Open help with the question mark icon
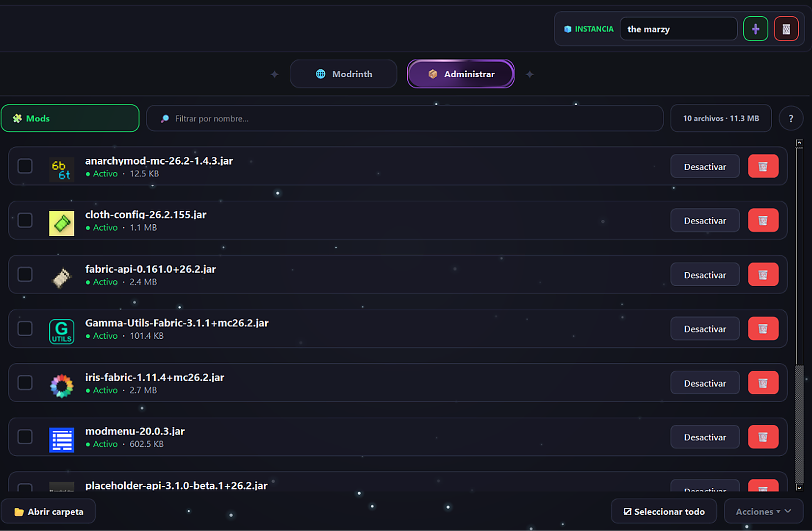 coord(790,118)
